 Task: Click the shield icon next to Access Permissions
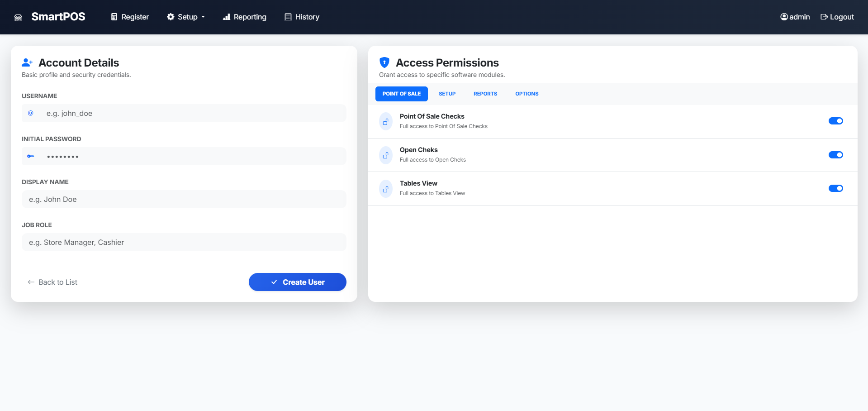384,62
